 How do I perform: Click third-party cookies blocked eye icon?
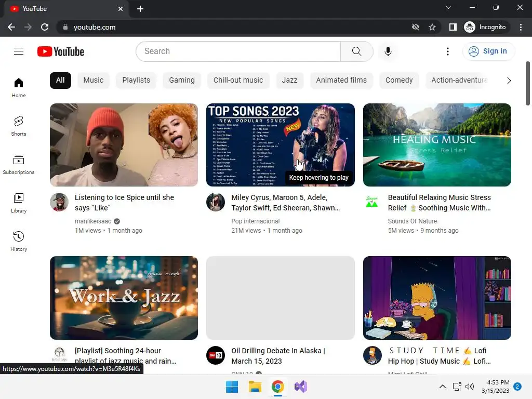[x=415, y=27]
